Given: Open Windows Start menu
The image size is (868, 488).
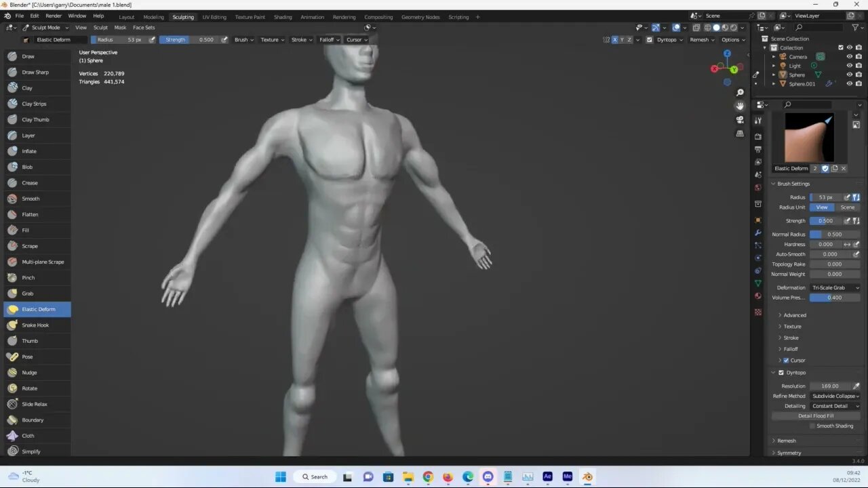Looking at the screenshot, I should [x=280, y=476].
